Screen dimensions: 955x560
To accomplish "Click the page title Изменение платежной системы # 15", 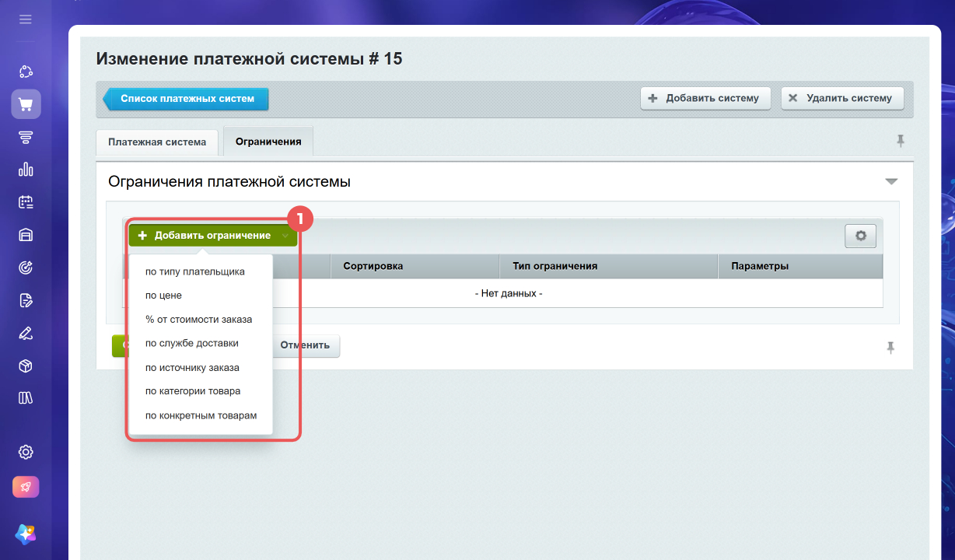I will point(249,58).
